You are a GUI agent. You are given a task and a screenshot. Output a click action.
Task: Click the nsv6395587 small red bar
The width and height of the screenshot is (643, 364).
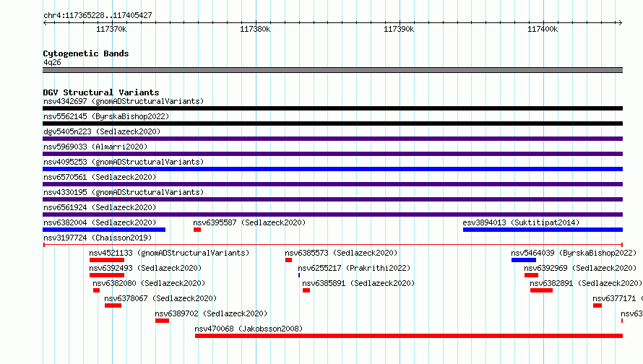[x=197, y=230]
